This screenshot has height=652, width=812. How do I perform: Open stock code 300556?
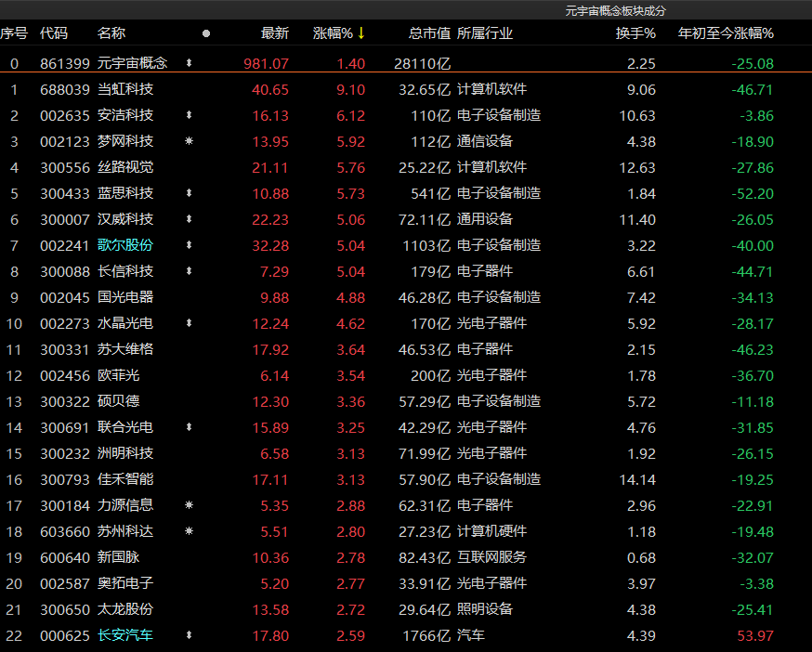click(x=65, y=167)
